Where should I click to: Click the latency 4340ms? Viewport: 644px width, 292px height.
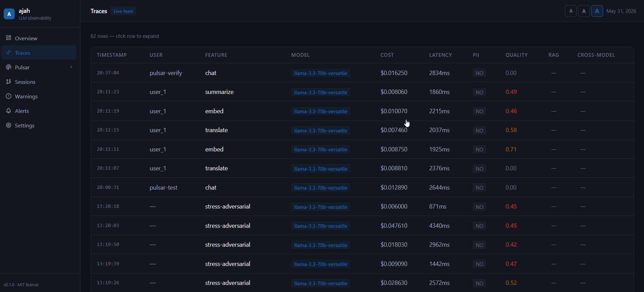pos(439,226)
